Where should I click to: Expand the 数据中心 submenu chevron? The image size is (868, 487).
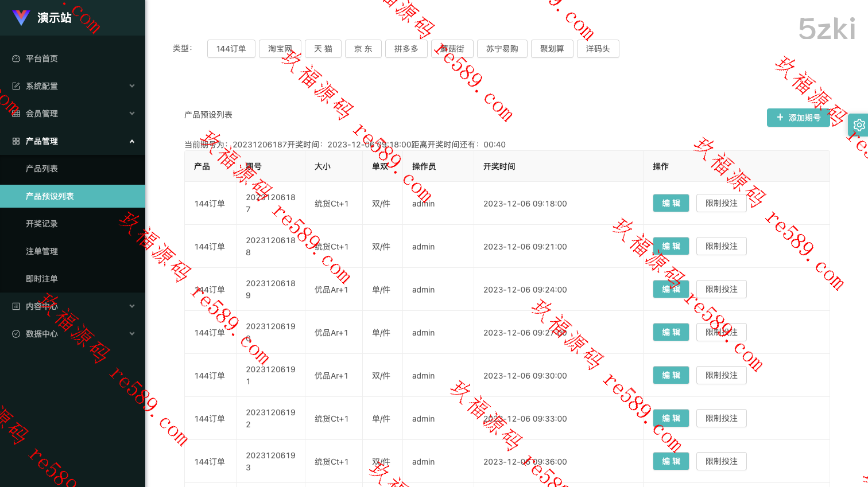pyautogui.click(x=132, y=334)
